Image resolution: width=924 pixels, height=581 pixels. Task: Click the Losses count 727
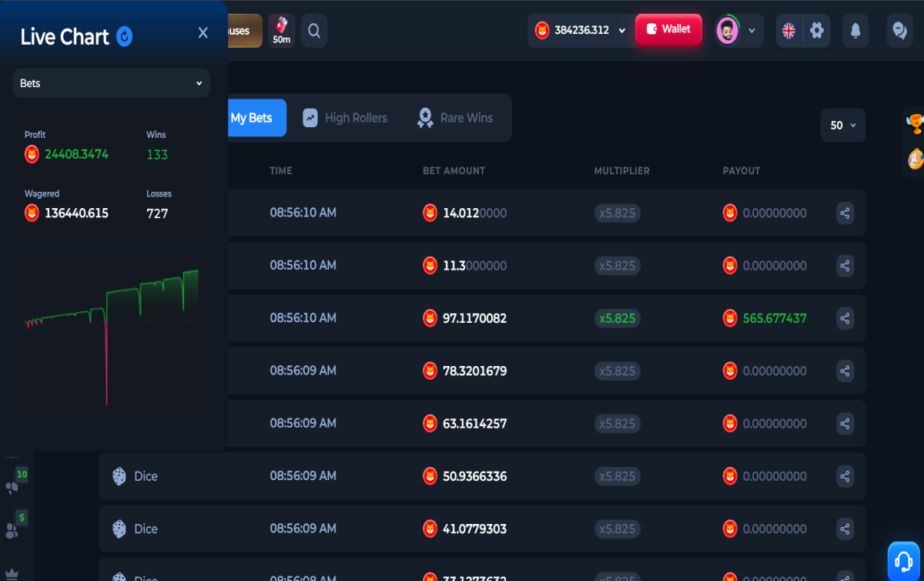tap(157, 213)
